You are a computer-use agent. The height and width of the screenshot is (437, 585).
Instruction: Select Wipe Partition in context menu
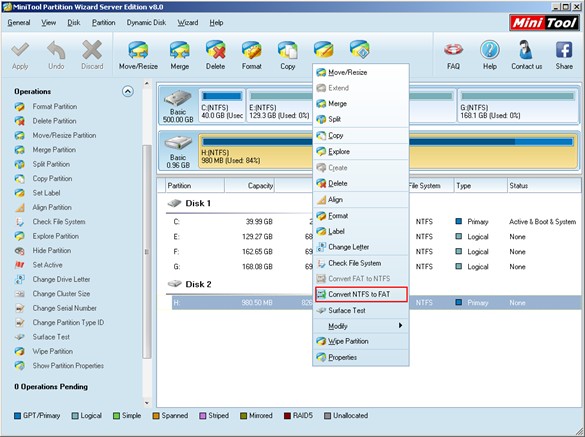point(361,341)
